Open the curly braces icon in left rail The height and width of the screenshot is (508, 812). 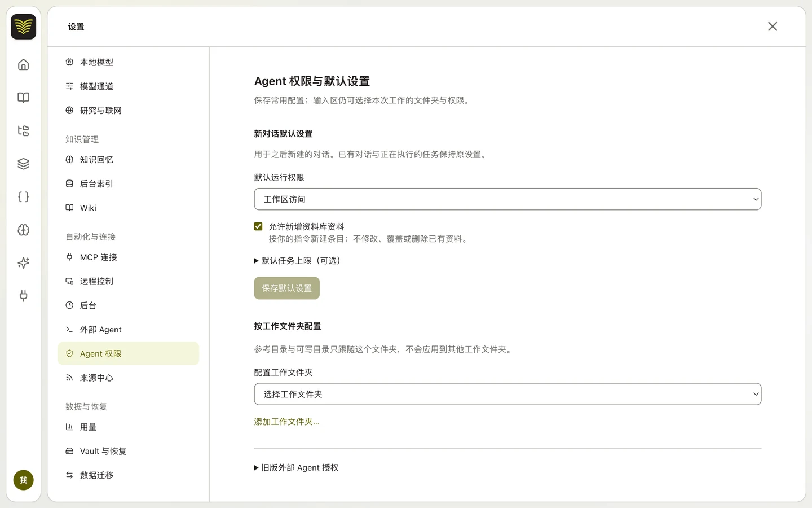pos(23,197)
